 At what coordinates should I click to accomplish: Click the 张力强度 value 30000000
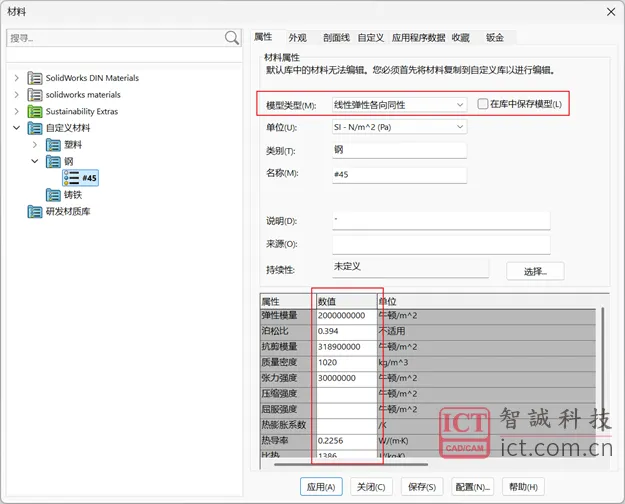347,378
